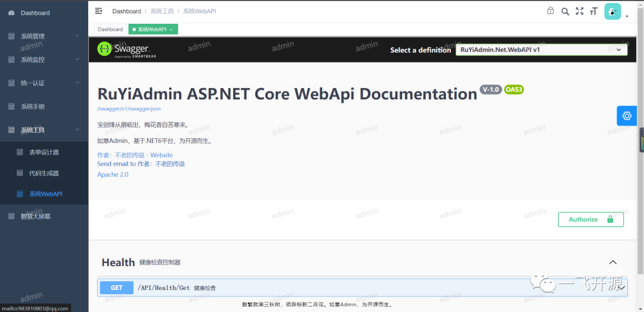This screenshot has height=312, width=644.
Task: Open the 代码生成器 menu item
Action: (44, 173)
